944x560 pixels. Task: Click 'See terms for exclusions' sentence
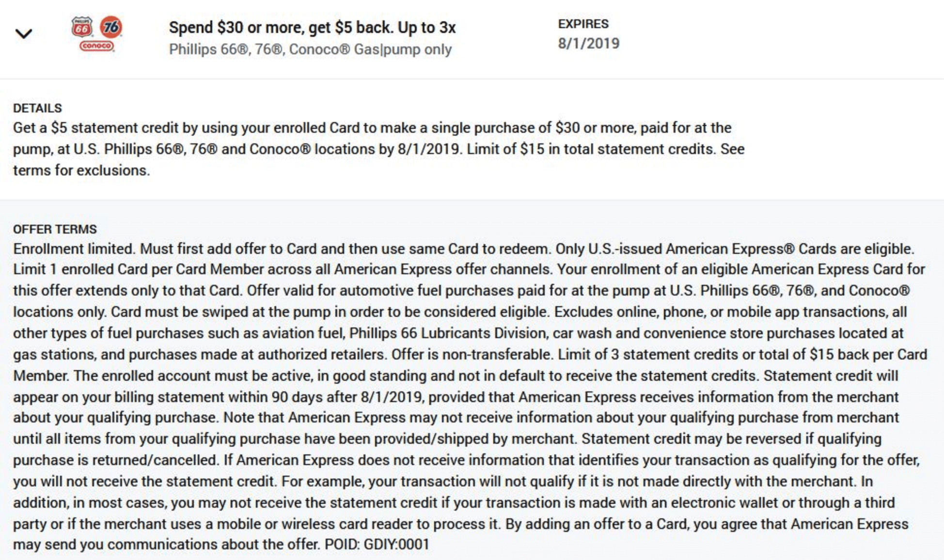379,160
